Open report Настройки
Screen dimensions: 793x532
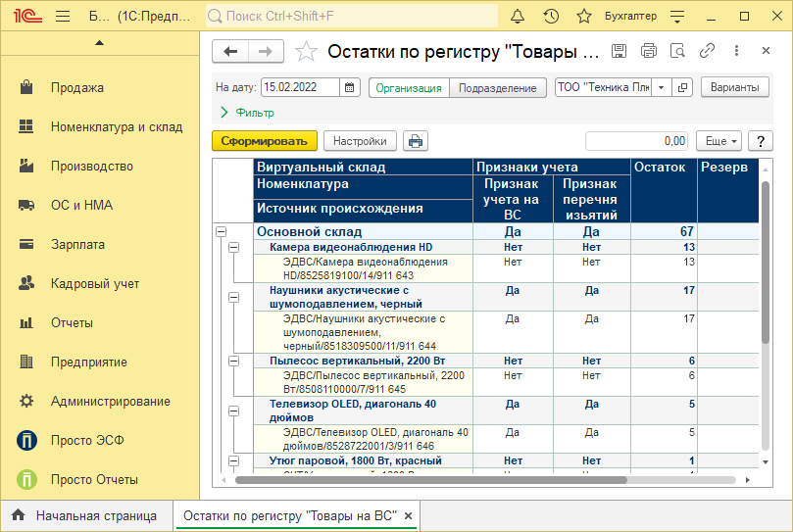[x=360, y=141]
